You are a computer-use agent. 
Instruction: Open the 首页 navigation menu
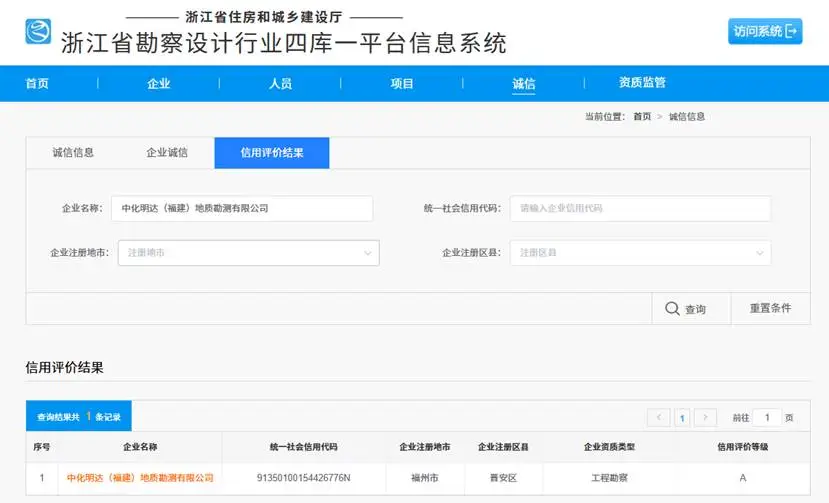[37, 84]
